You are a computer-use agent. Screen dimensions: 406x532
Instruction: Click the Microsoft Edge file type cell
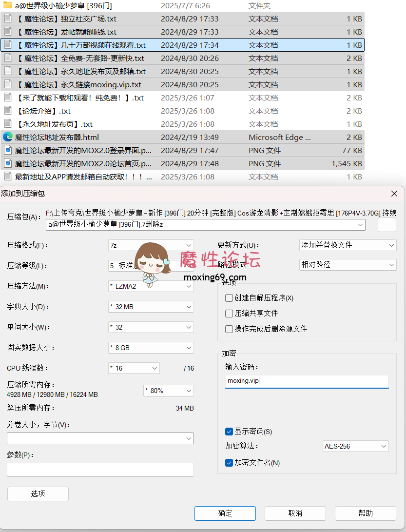[279, 138]
